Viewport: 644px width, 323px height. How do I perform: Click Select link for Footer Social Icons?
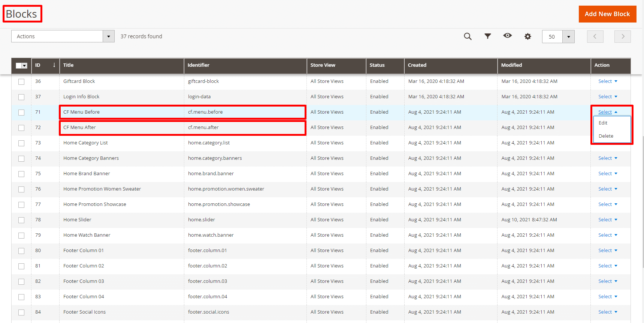pyautogui.click(x=605, y=312)
